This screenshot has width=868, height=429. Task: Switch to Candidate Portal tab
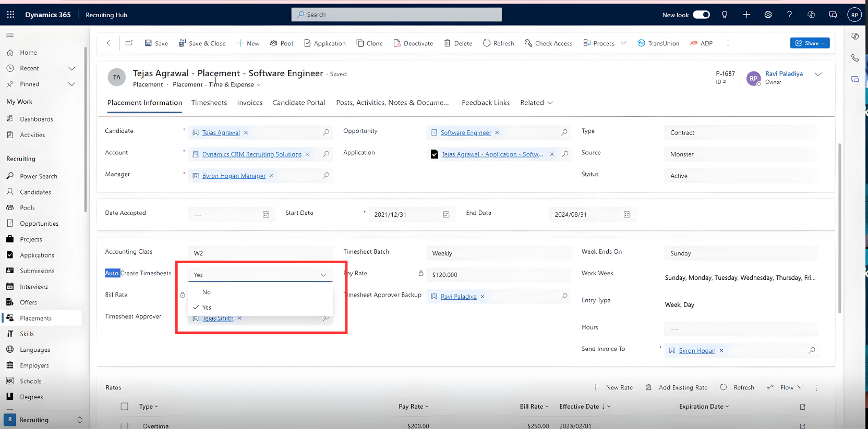pos(299,103)
